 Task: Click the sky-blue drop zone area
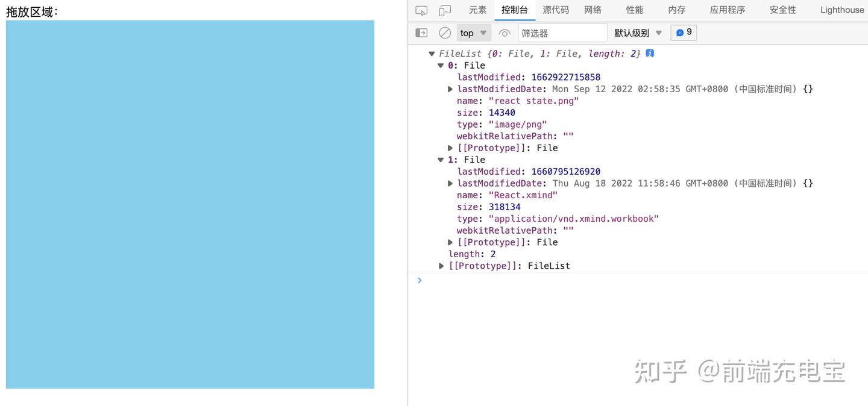[x=190, y=204]
